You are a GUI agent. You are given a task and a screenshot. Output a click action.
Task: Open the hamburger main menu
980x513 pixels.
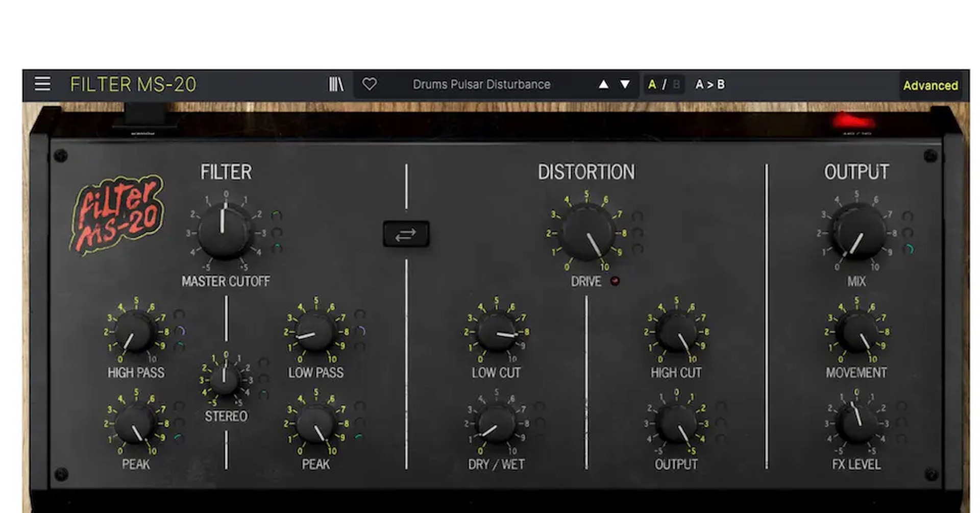pos(42,84)
